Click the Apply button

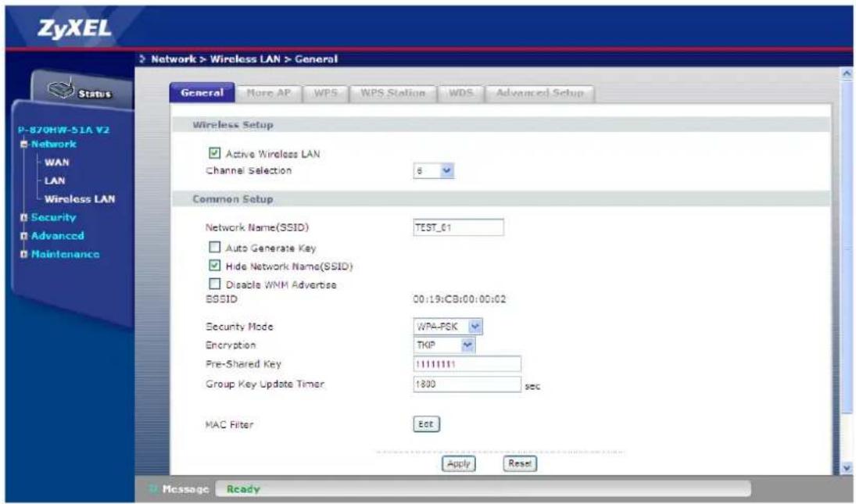[x=459, y=463]
